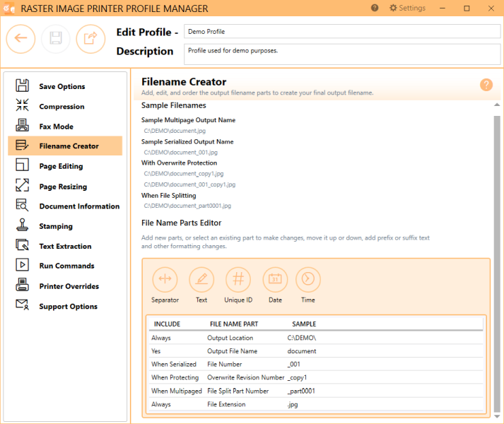Click the export profile share button
The image size is (504, 424).
coord(90,39)
